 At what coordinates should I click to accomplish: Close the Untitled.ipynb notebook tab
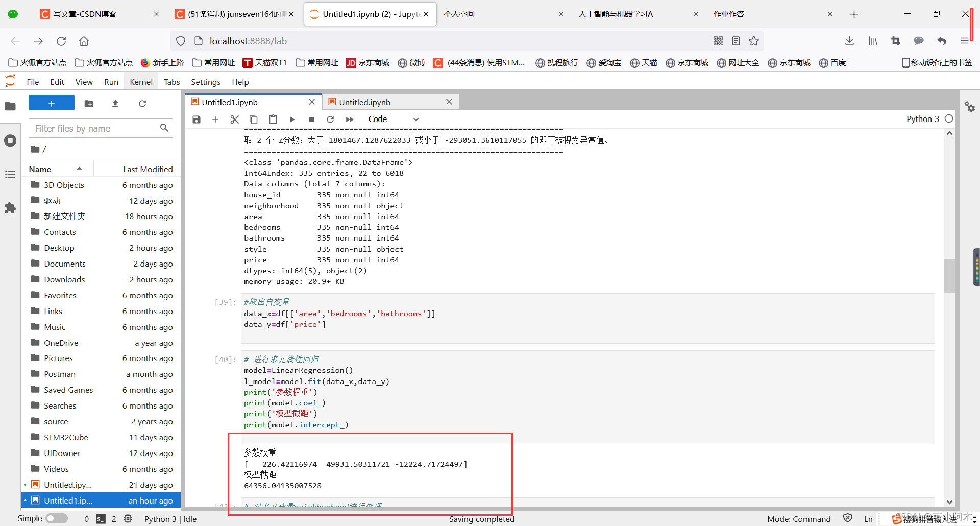coord(449,102)
